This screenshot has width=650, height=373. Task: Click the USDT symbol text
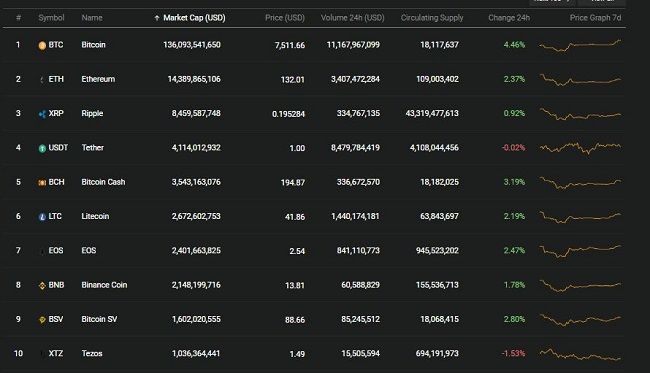[58, 148]
